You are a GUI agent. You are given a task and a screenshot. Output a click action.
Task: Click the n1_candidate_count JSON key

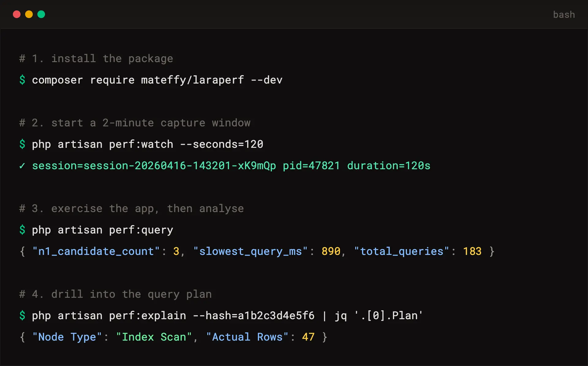click(x=93, y=251)
